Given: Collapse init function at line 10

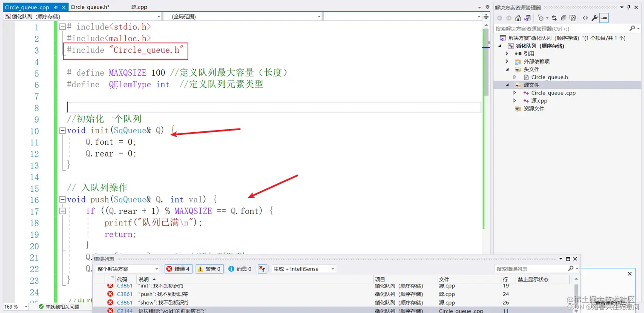Looking at the screenshot, I should [63, 131].
